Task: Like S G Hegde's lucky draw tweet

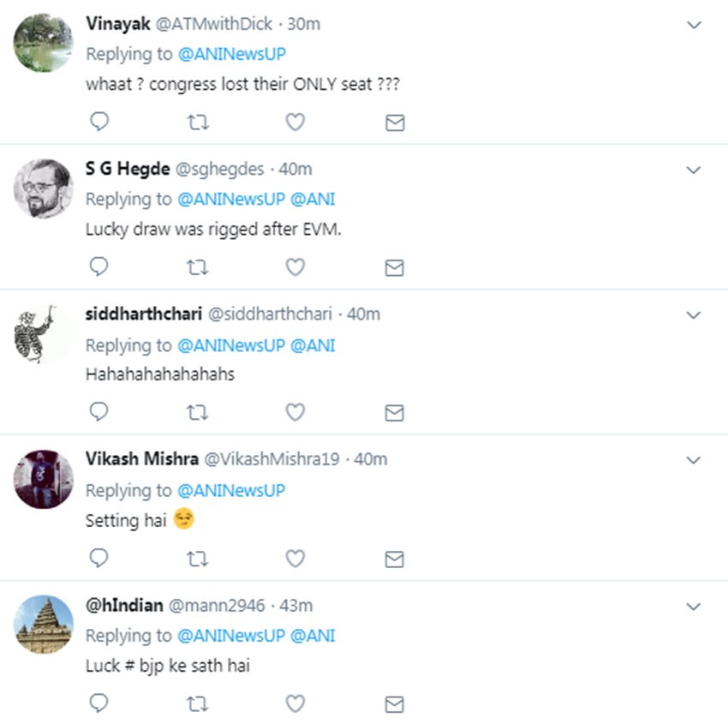Action: tap(295, 267)
